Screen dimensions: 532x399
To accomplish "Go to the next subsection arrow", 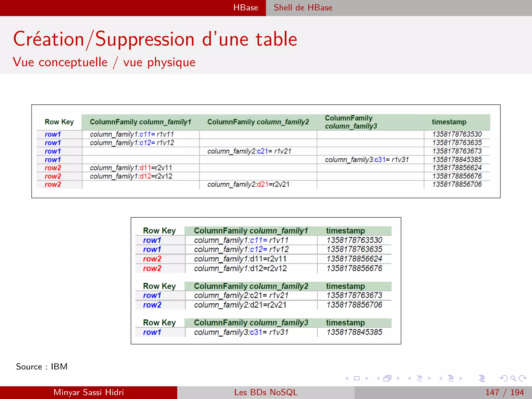I will pyautogui.click(x=429, y=378).
